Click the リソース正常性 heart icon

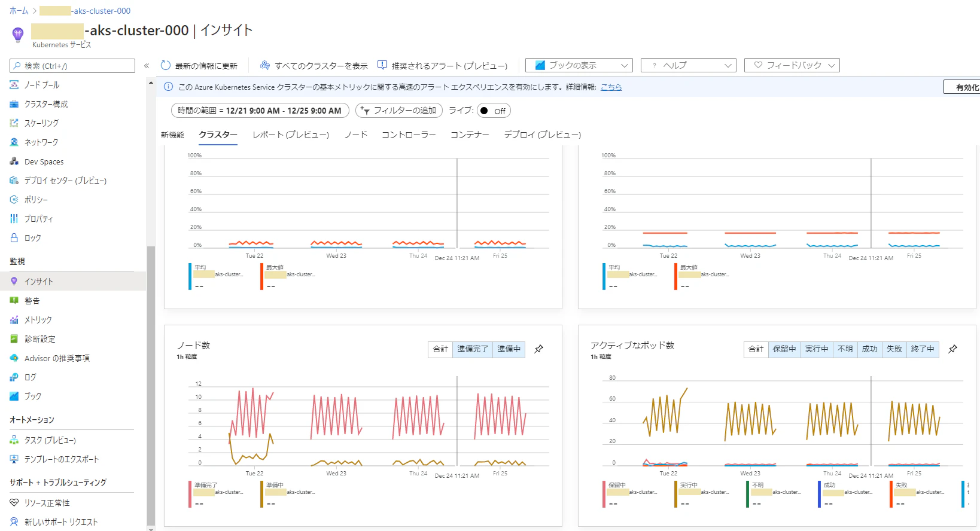point(14,503)
